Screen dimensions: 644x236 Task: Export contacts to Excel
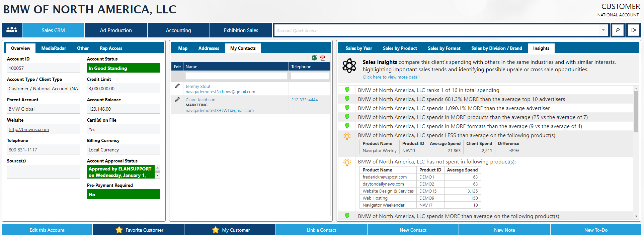point(314,58)
